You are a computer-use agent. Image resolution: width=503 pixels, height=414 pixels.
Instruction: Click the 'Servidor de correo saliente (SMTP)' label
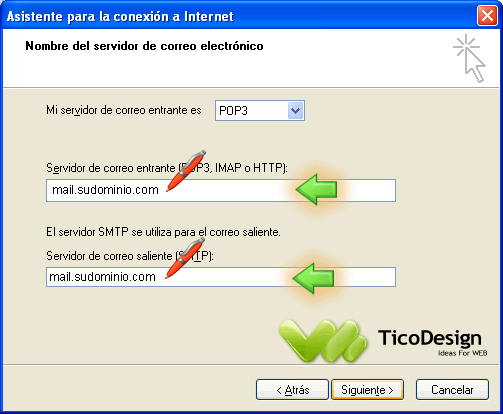130,256
